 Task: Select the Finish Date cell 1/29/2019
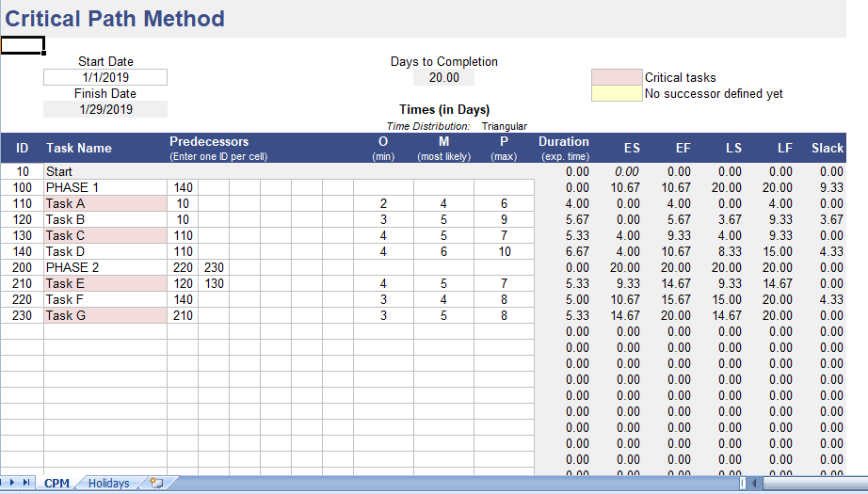pyautogui.click(x=105, y=109)
